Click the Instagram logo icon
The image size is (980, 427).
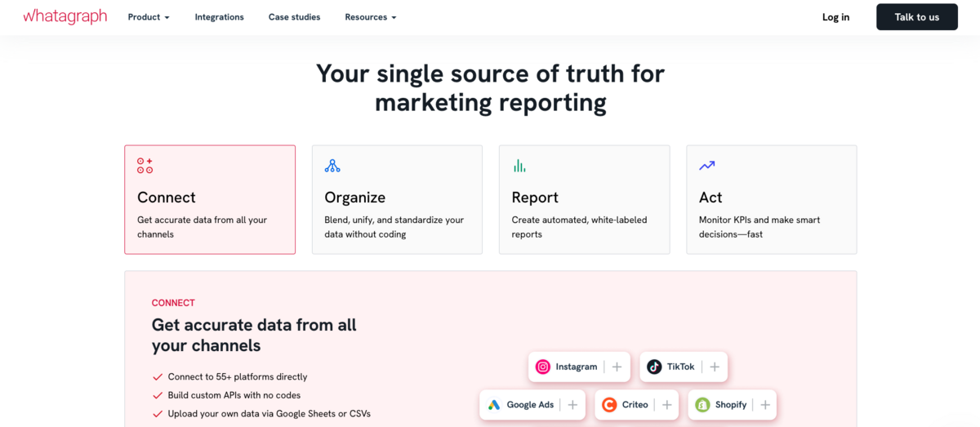[543, 367]
